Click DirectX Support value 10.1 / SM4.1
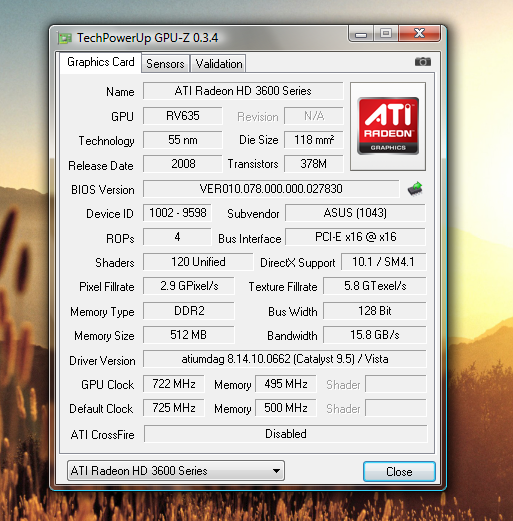Viewport: 513px width, 521px height. 384,262
